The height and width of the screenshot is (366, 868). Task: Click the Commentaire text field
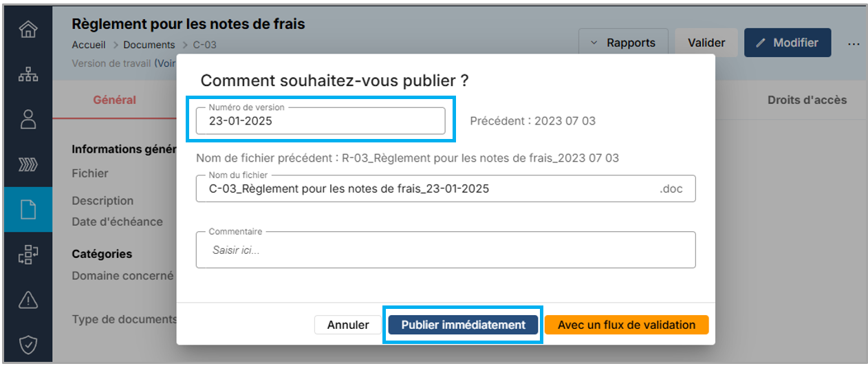[x=446, y=250]
